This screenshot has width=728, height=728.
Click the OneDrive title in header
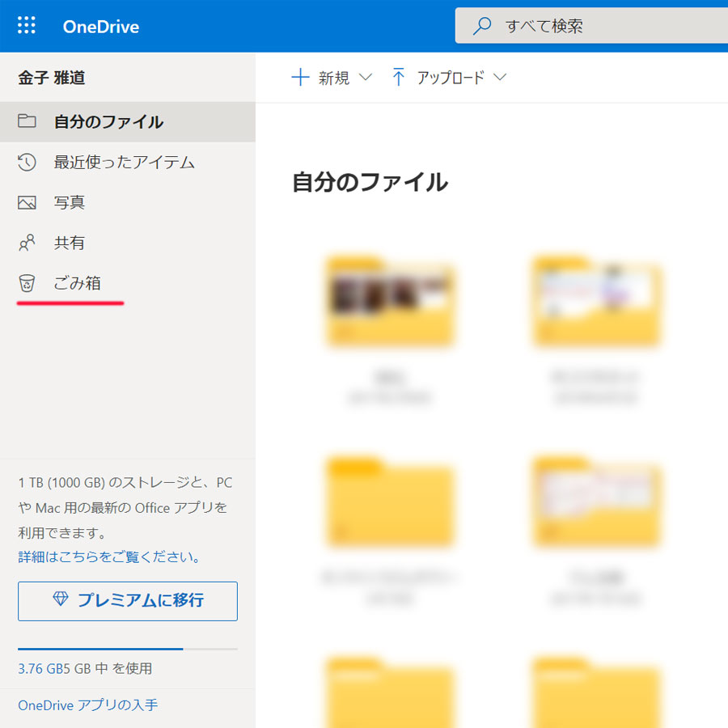tap(101, 27)
